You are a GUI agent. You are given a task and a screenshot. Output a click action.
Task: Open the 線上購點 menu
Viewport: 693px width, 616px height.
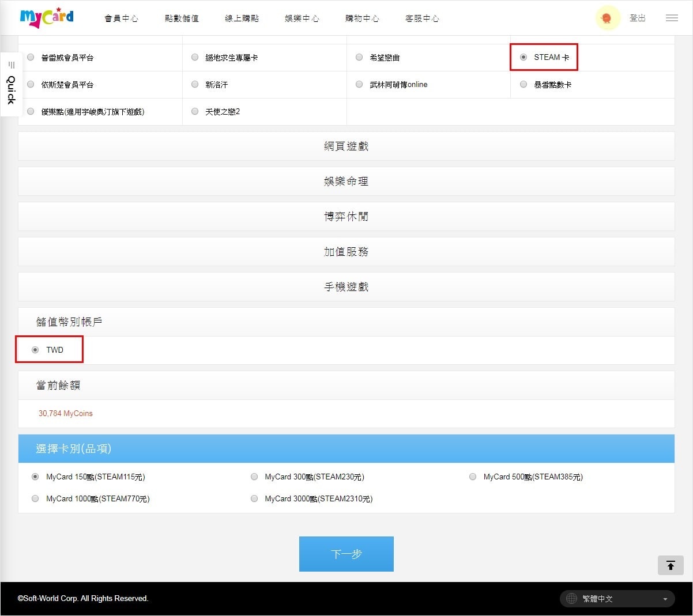coord(242,18)
